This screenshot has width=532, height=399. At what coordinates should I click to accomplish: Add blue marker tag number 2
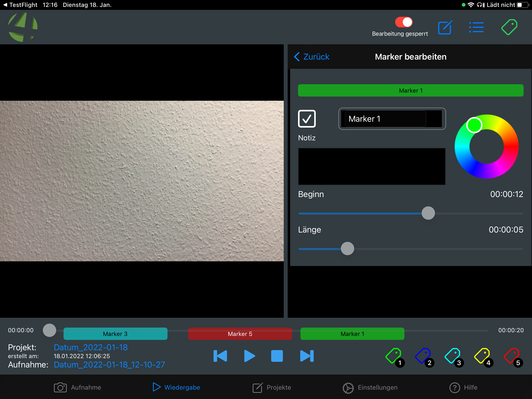tap(423, 356)
